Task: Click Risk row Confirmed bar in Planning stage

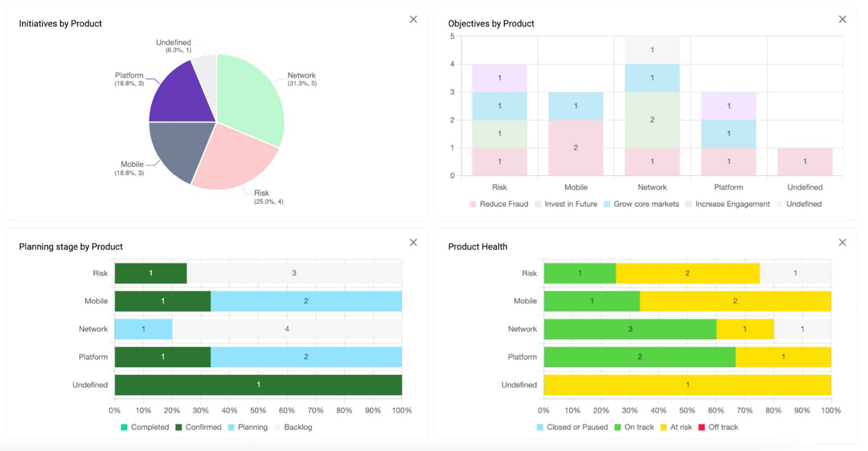Action: [151, 273]
